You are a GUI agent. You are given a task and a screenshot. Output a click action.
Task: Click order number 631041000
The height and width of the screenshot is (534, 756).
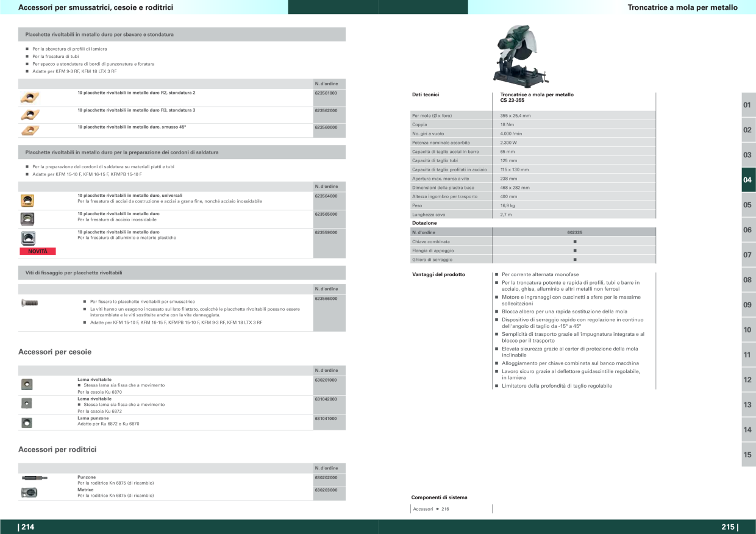pyautogui.click(x=326, y=418)
